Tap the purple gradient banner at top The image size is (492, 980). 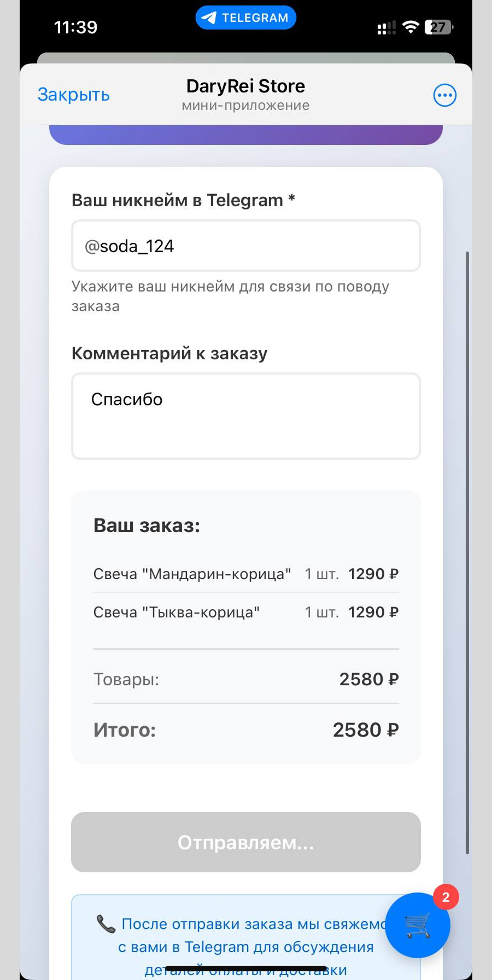246,135
